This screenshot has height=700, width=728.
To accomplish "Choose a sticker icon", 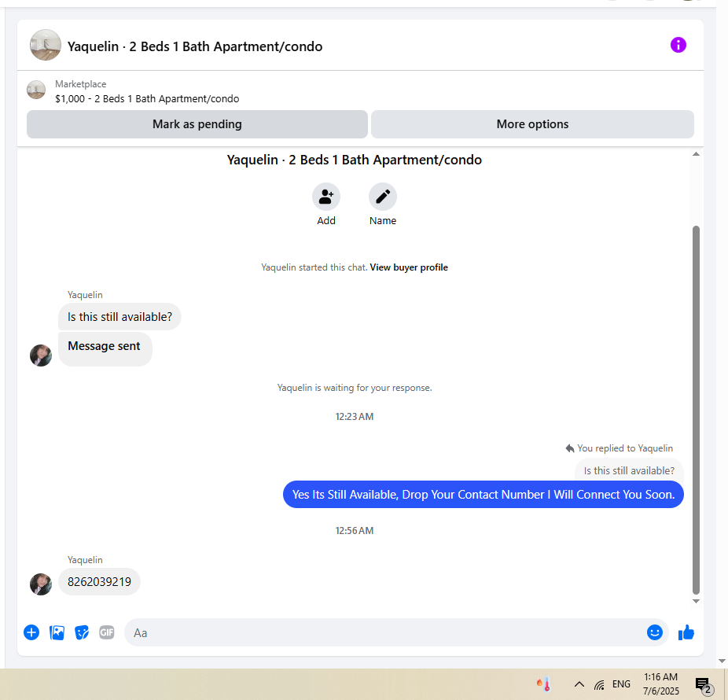I will (x=82, y=632).
